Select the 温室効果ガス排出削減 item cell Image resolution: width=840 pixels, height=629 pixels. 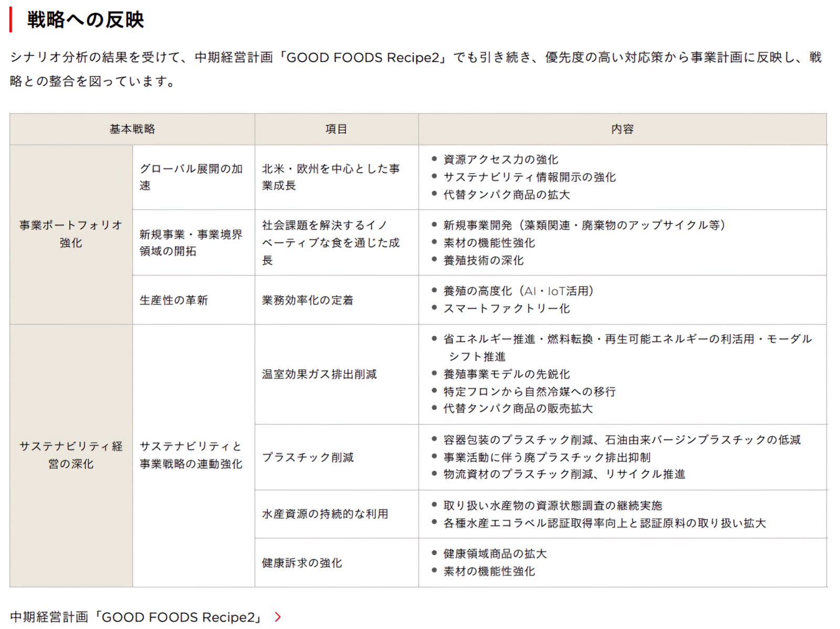coord(319,374)
